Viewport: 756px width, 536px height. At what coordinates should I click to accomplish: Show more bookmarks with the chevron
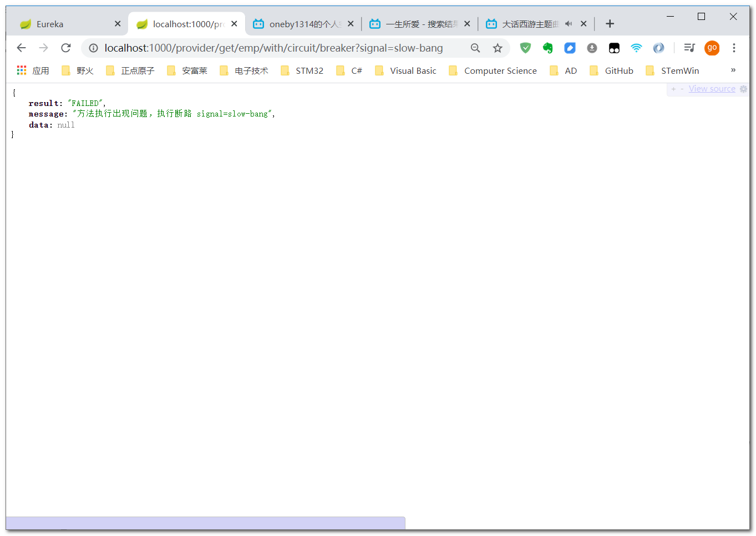point(733,70)
